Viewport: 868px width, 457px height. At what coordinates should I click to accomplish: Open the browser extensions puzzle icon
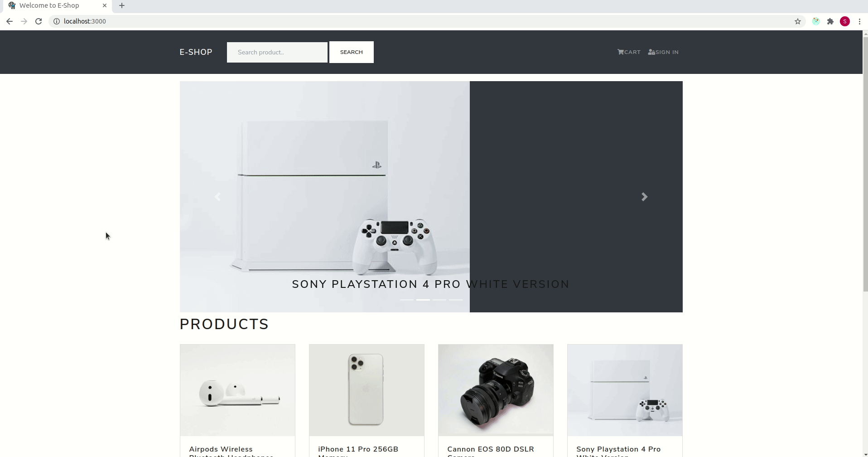(830, 21)
